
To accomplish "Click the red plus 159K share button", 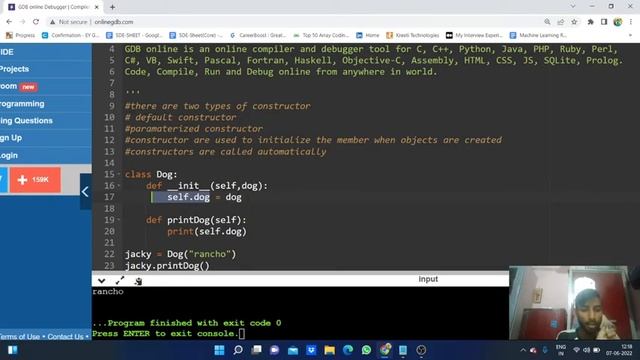I will point(35,180).
